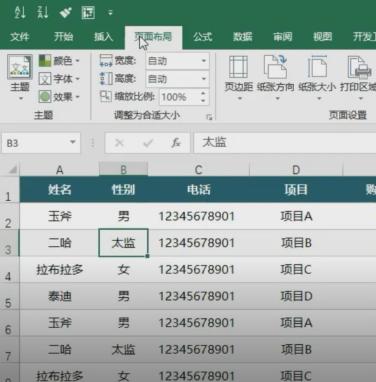This screenshot has height=382, width=376.
Task: Open the 字体 theme fonts dropdown
Action: (x=59, y=79)
